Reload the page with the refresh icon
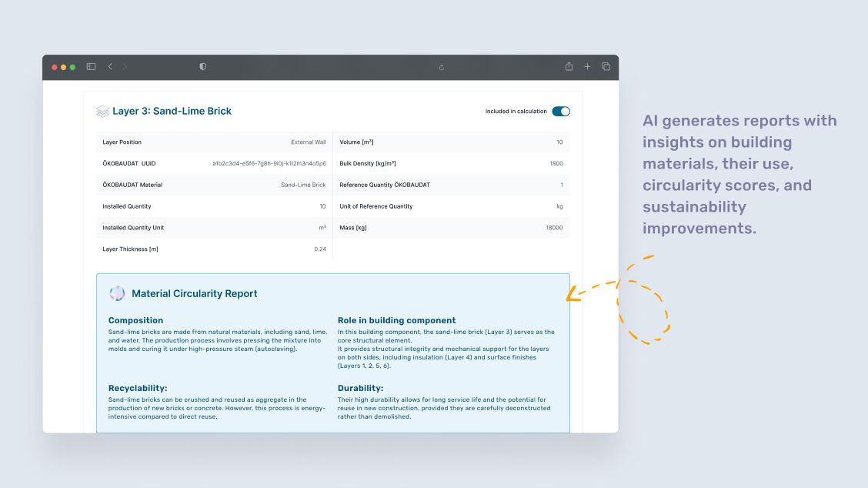Screen dimensions: 868x488 (x=441, y=68)
